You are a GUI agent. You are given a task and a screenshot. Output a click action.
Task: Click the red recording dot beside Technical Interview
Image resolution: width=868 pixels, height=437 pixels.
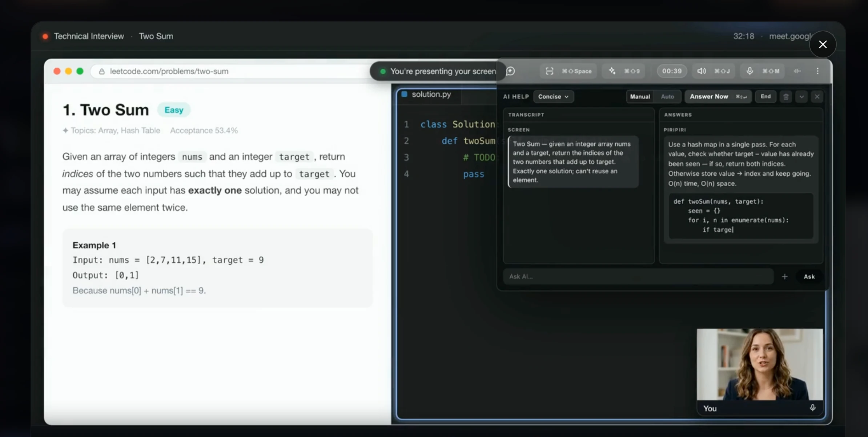(45, 36)
